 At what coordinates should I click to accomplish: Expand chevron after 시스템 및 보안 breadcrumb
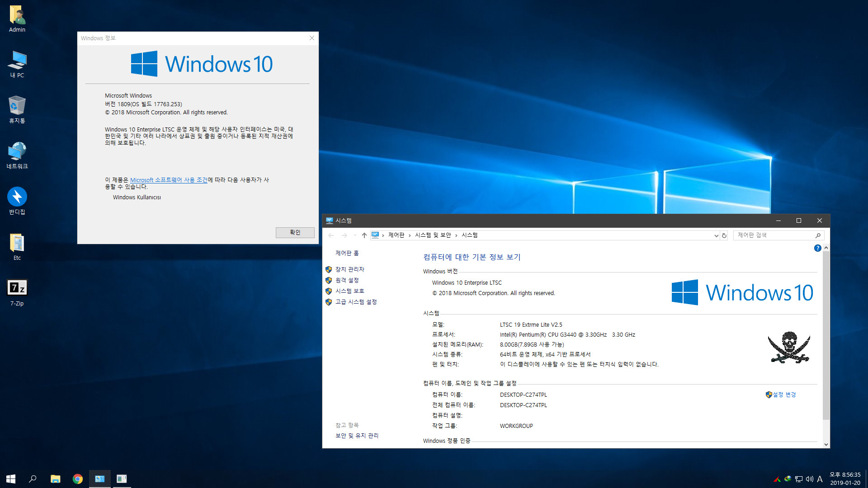pos(456,235)
